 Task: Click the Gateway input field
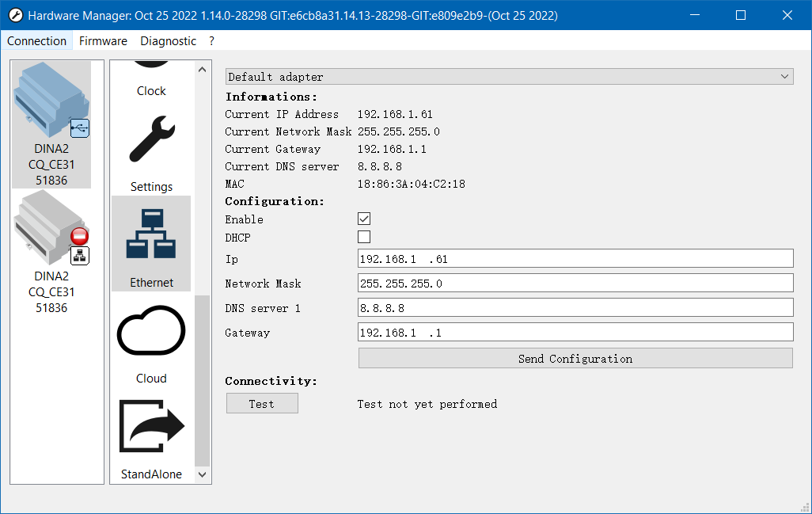(x=575, y=332)
